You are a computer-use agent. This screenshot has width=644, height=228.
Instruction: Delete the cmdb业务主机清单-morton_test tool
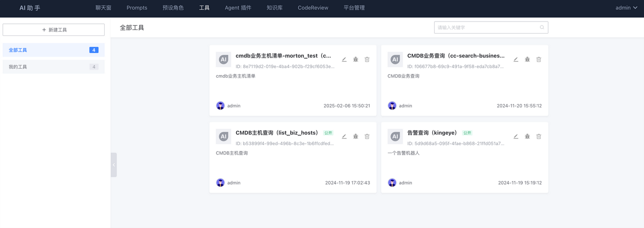coord(367,60)
